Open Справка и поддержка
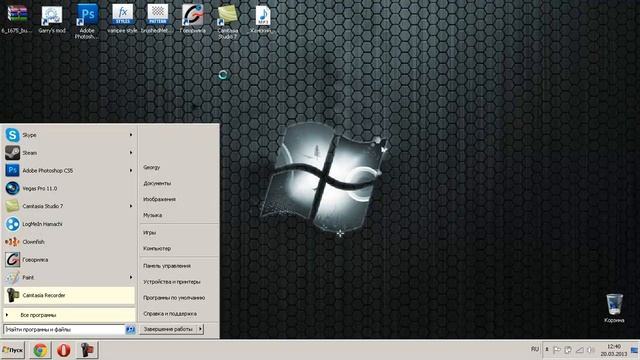 pos(170,314)
